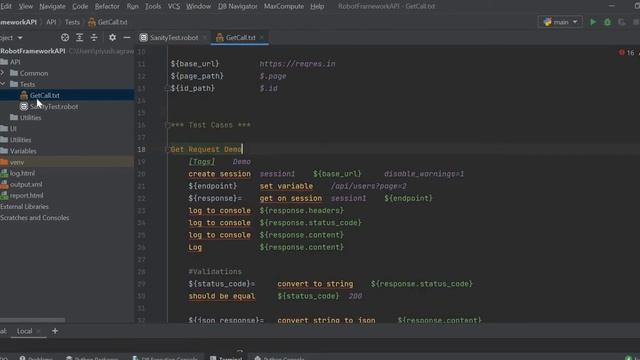This screenshot has height=360, width=640.
Task: Select the Local terminal tab
Action: tap(24, 331)
